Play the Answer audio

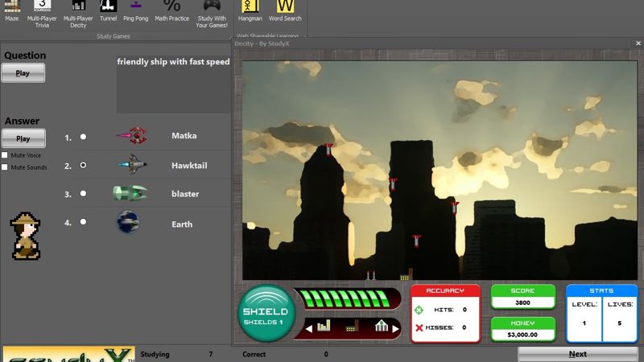tap(23, 138)
